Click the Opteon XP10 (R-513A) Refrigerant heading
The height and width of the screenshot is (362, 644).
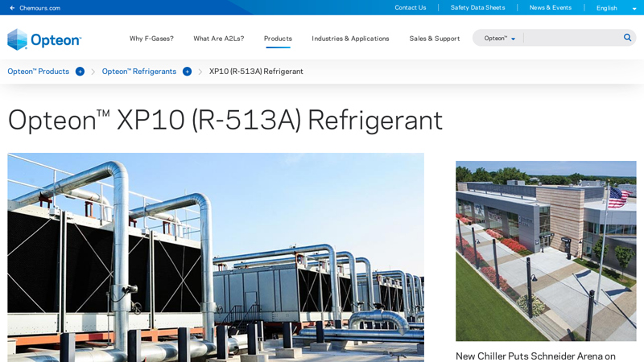(225, 120)
